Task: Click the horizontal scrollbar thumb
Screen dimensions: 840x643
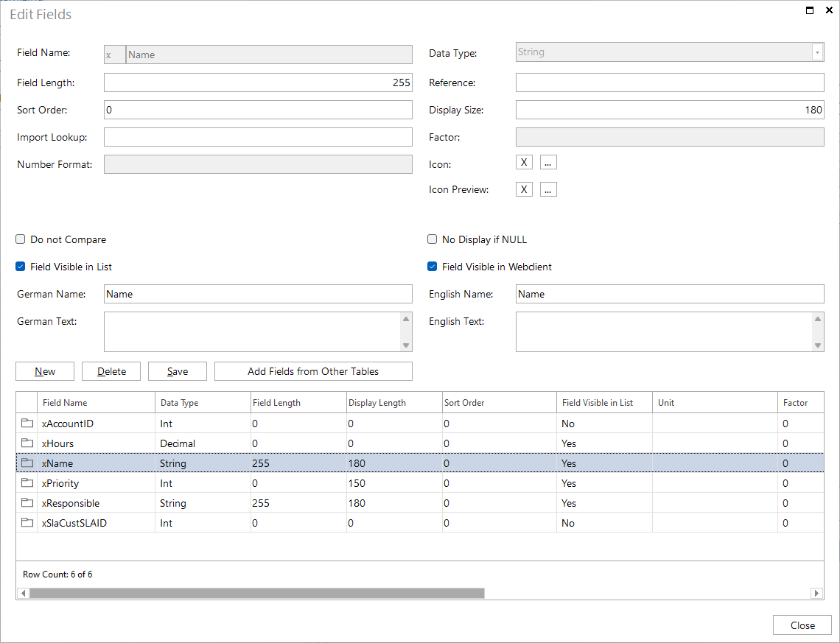Action: click(257, 593)
